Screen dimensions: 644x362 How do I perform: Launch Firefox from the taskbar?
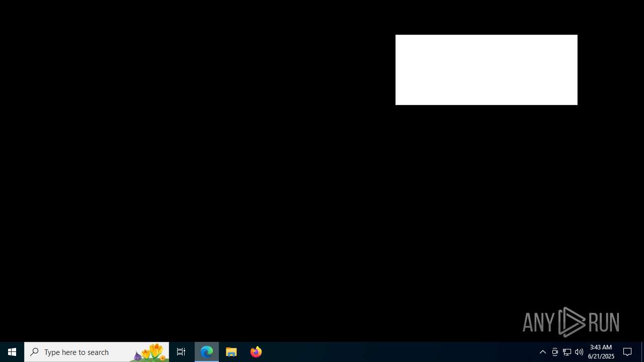click(256, 352)
